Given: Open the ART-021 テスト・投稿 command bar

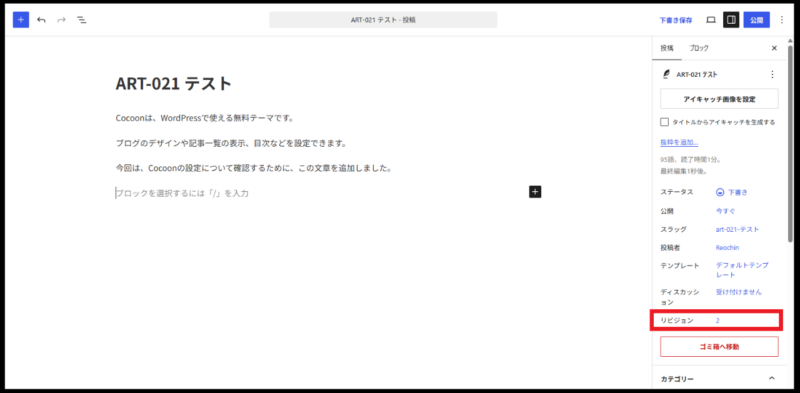Looking at the screenshot, I should click(x=383, y=20).
